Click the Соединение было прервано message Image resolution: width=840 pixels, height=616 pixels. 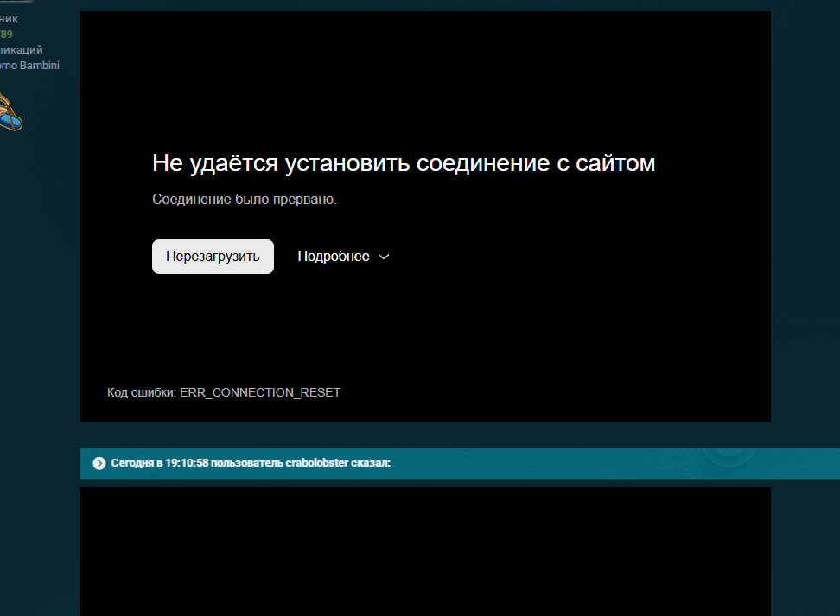(244, 200)
